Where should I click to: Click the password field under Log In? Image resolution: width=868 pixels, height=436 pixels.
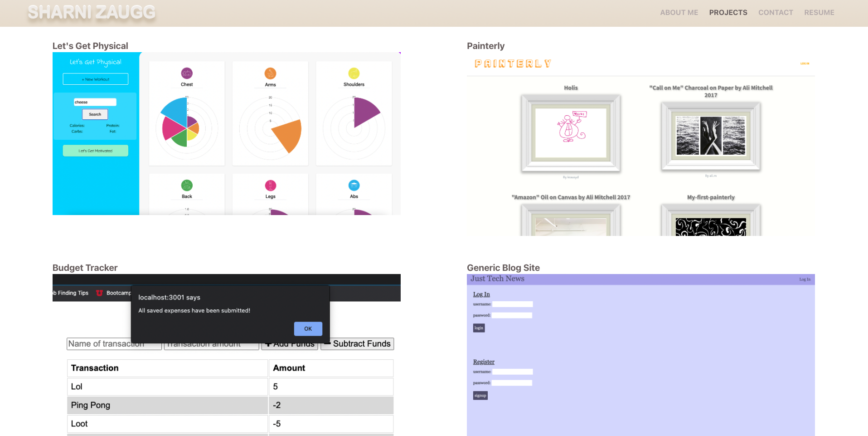[512, 315]
